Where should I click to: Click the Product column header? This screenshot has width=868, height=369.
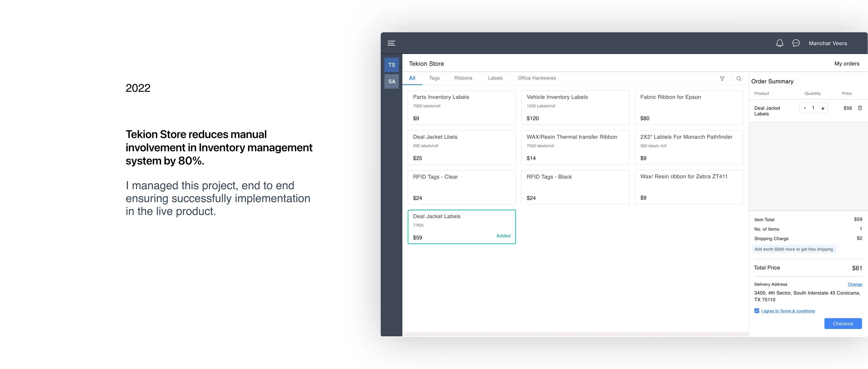761,94
